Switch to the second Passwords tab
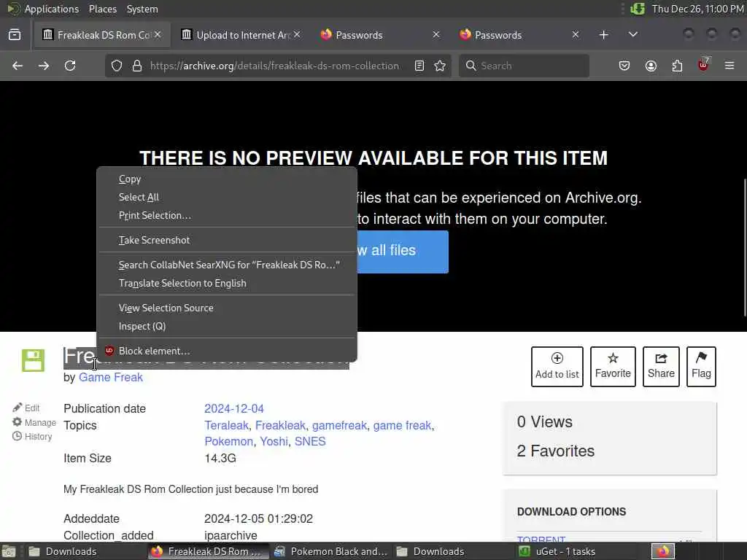 519,35
